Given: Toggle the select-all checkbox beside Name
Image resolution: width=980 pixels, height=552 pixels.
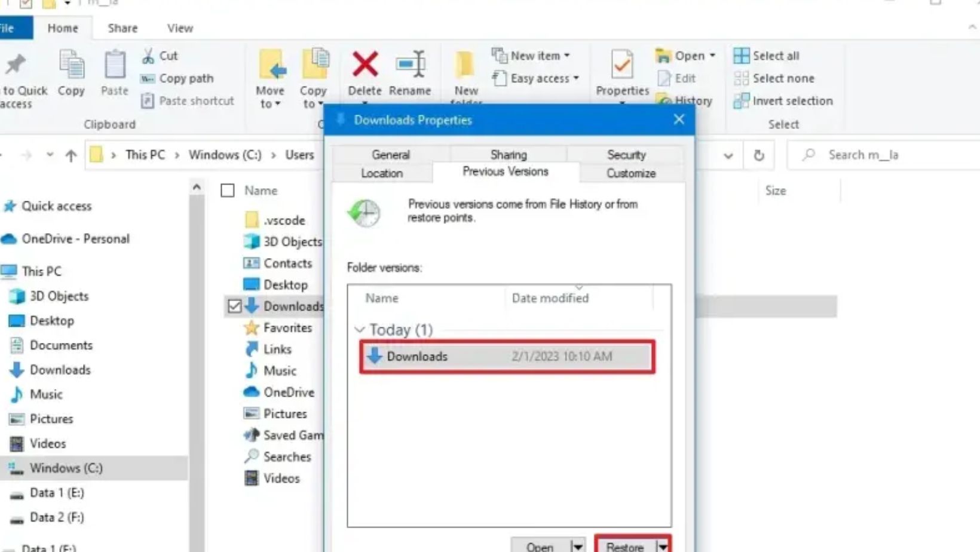Looking at the screenshot, I should 228,191.
